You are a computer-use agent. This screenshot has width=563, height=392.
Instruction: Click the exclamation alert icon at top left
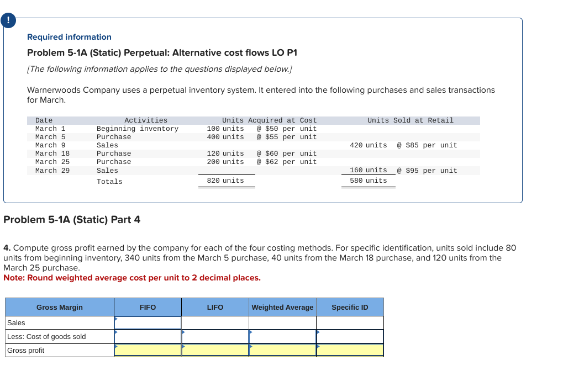(x=8, y=20)
